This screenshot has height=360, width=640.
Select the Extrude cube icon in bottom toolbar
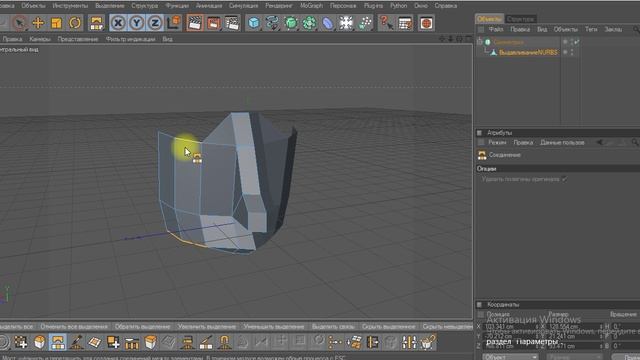coord(150,342)
